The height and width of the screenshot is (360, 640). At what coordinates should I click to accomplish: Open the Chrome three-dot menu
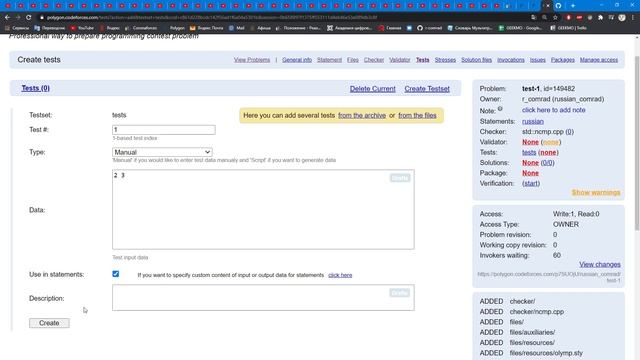(x=633, y=18)
